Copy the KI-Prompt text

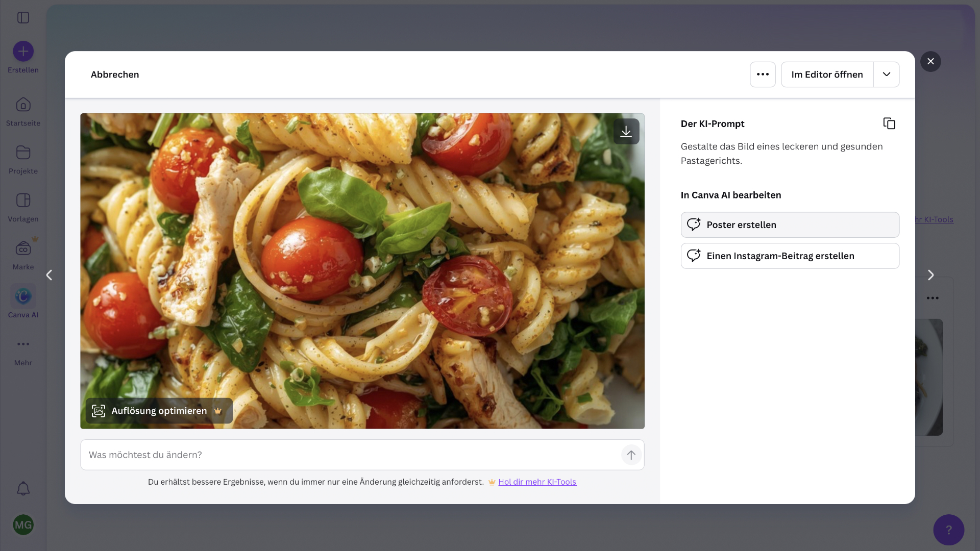click(x=889, y=123)
